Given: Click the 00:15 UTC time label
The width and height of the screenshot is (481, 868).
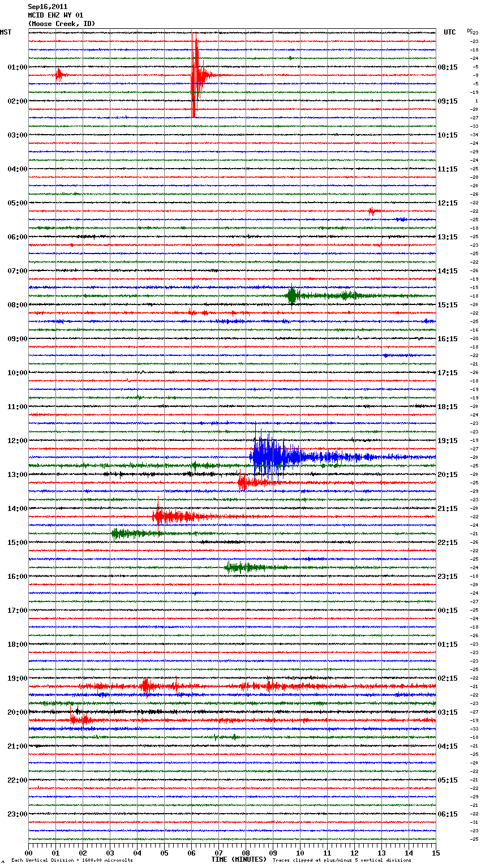Looking at the screenshot, I should [448, 610].
